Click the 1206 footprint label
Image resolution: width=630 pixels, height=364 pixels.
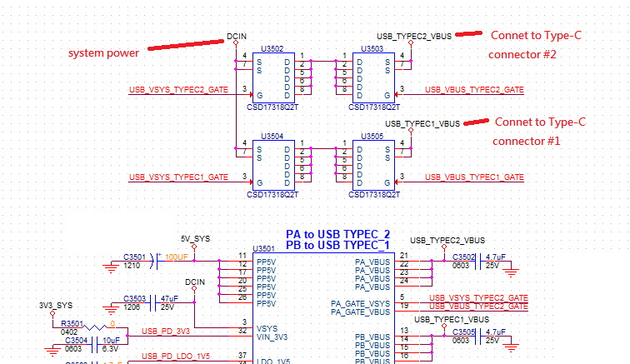(132, 307)
